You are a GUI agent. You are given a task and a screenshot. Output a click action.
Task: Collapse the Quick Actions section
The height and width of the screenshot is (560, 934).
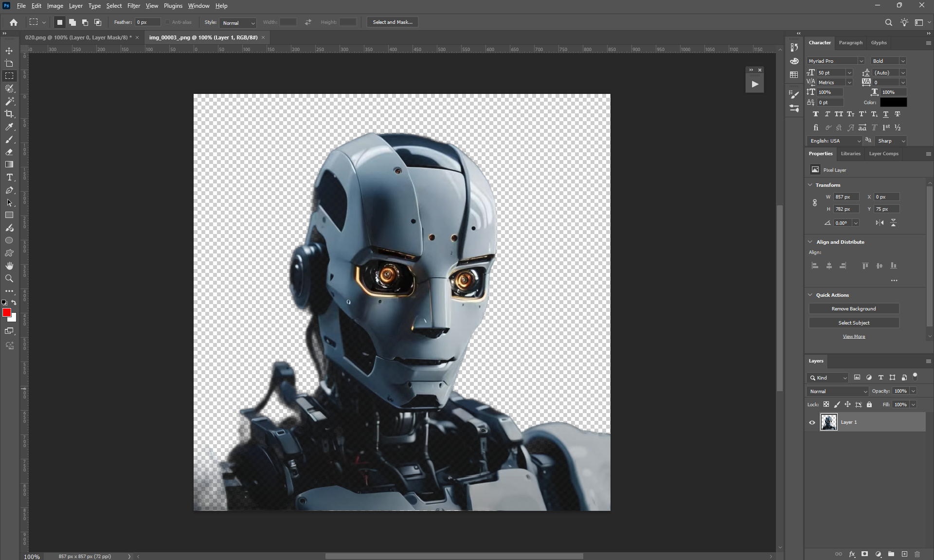click(810, 295)
